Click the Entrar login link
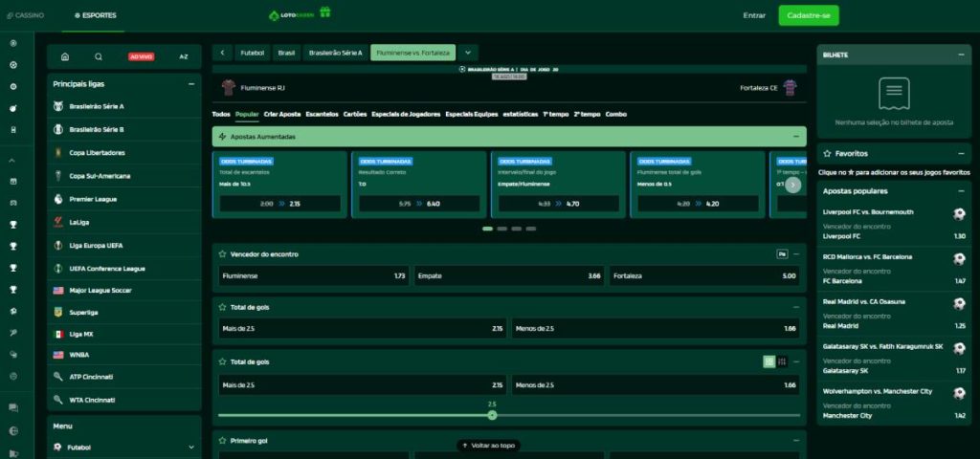 (754, 15)
